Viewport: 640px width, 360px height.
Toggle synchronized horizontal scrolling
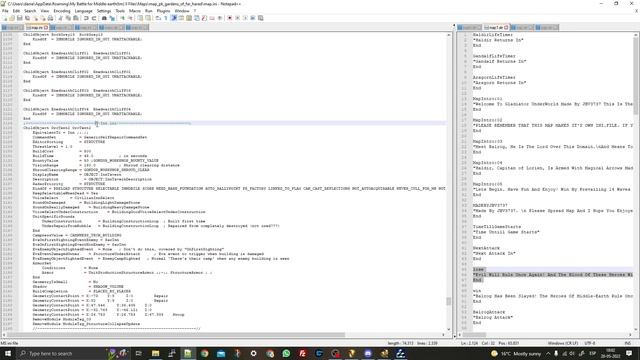point(148,18)
